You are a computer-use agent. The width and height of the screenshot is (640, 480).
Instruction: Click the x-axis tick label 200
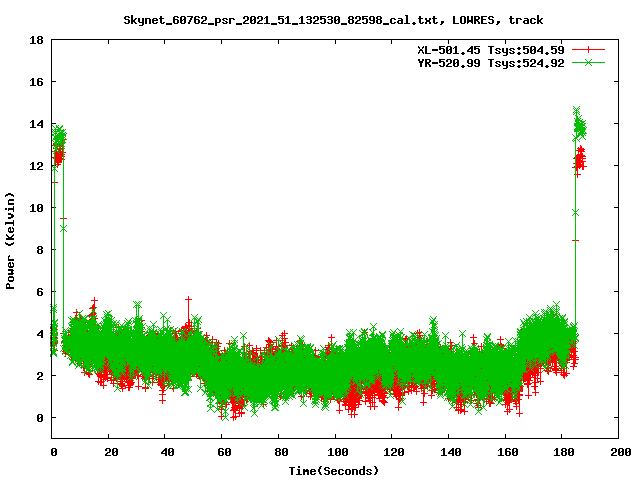621,452
